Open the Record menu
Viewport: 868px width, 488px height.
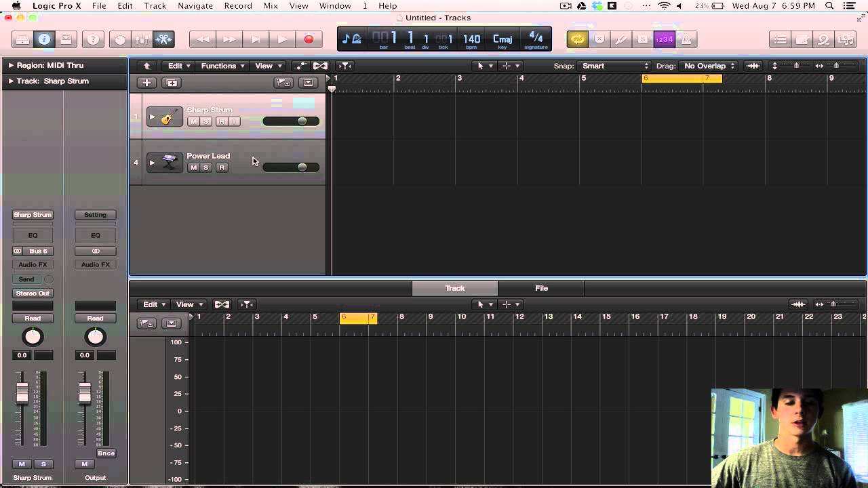(x=238, y=6)
